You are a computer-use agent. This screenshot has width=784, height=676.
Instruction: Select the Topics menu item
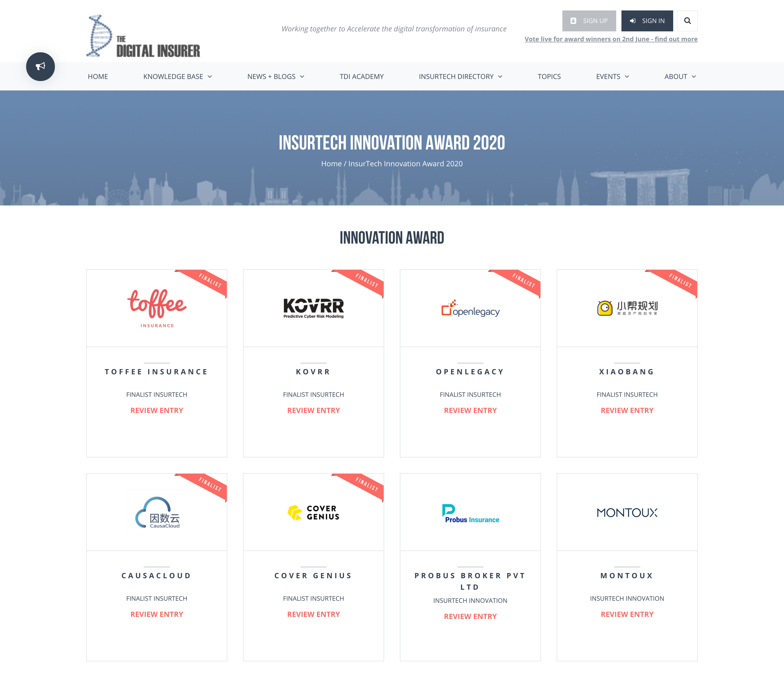tap(549, 76)
